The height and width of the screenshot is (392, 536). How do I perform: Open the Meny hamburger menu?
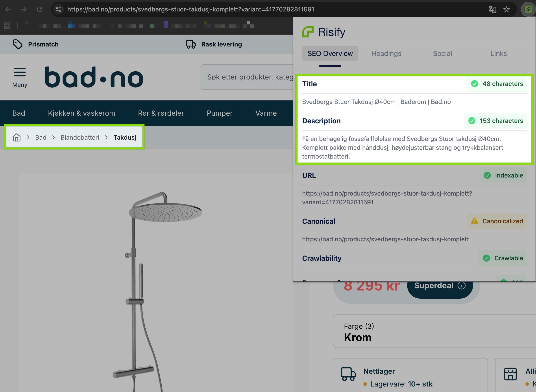20,78
